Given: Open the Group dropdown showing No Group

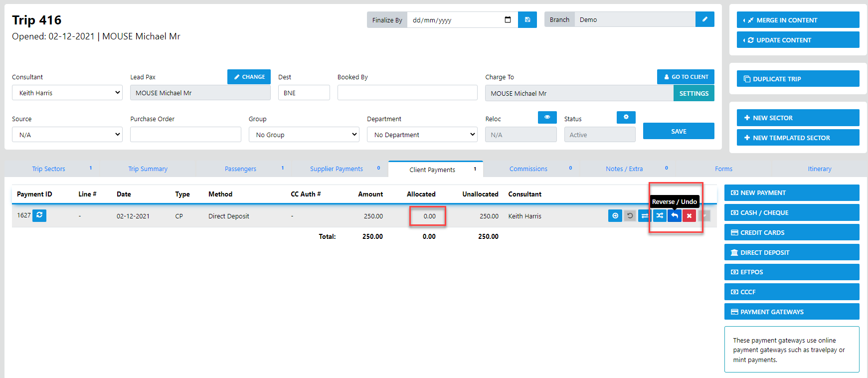Looking at the screenshot, I should point(304,135).
